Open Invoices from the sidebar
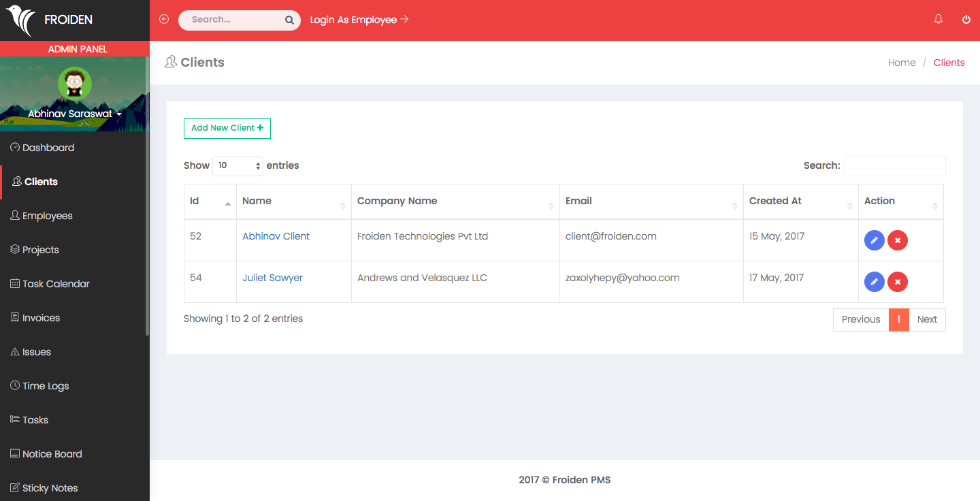This screenshot has height=501, width=980. coord(41,318)
